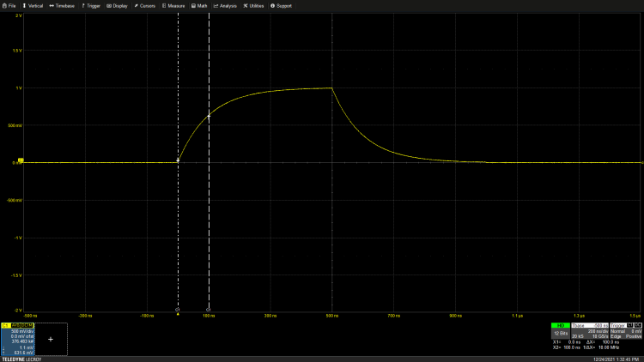
Task: Open the File menu
Action: point(9,5)
